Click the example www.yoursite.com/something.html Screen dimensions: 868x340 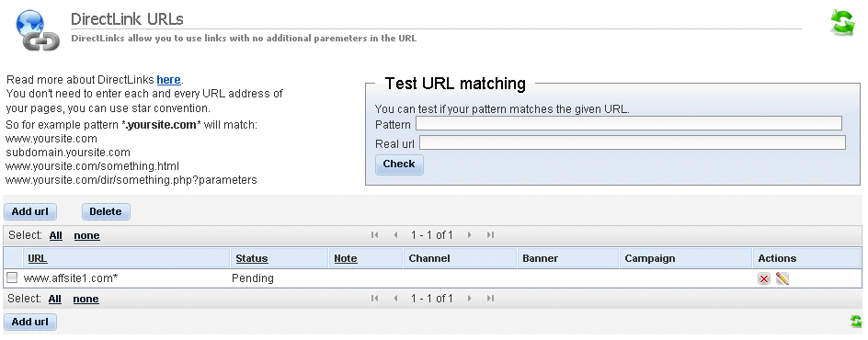coord(93,165)
